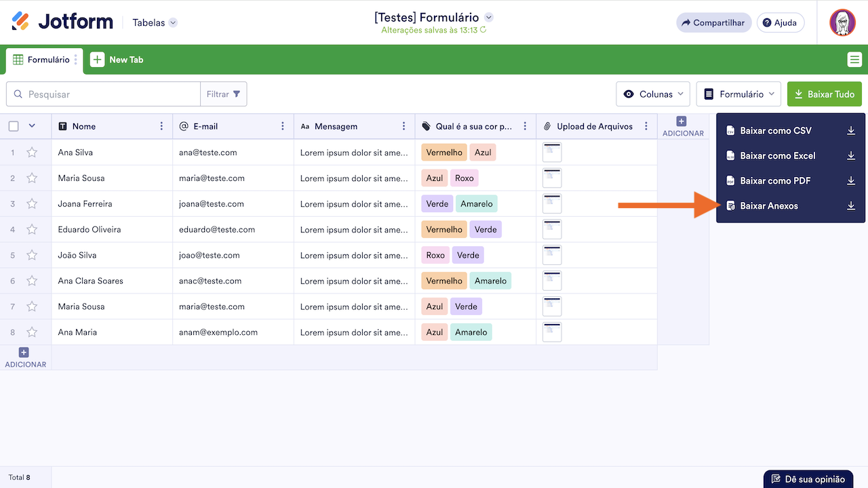The image size is (868, 488).
Task: Open the Ajuda help button
Action: coord(781,22)
